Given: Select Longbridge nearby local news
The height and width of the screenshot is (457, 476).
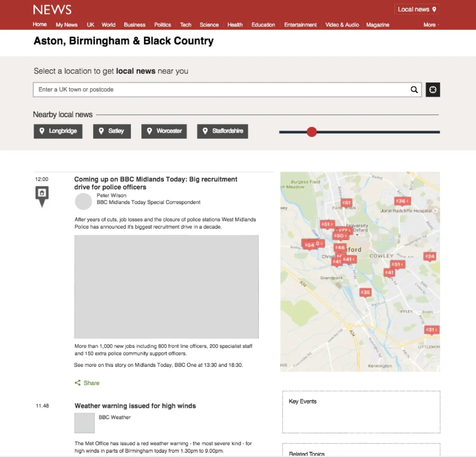Looking at the screenshot, I should pos(58,131).
